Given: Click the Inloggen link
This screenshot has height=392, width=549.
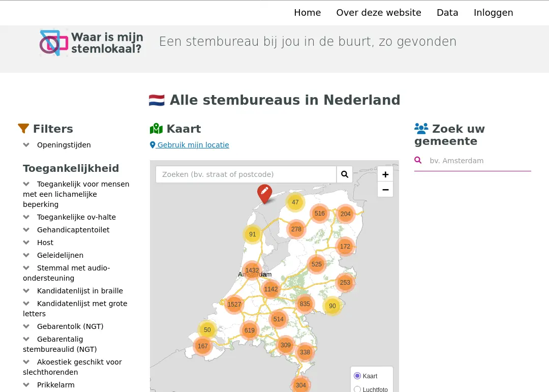Looking at the screenshot, I should pyautogui.click(x=493, y=13).
